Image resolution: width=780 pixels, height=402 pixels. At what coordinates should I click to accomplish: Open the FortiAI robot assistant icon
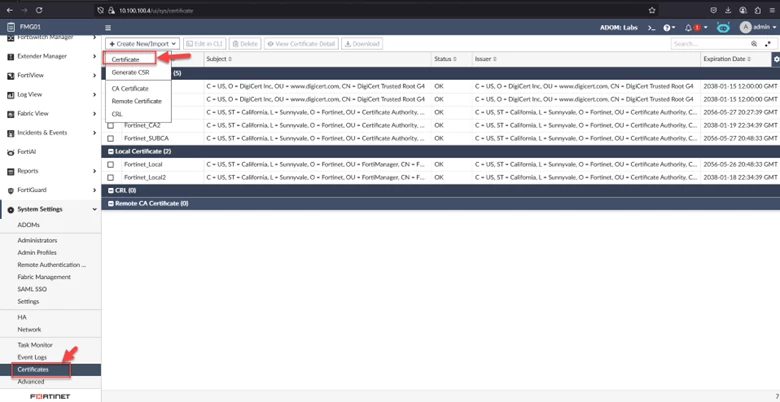pyautogui.click(x=723, y=27)
